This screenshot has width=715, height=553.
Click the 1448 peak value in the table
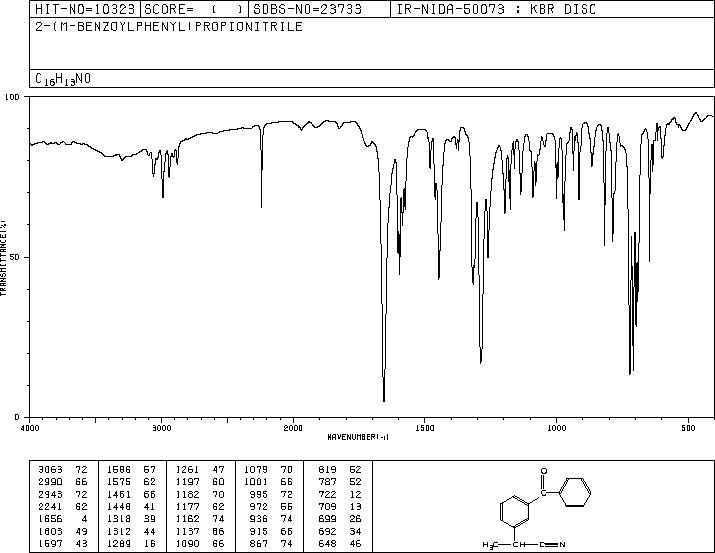119,506
